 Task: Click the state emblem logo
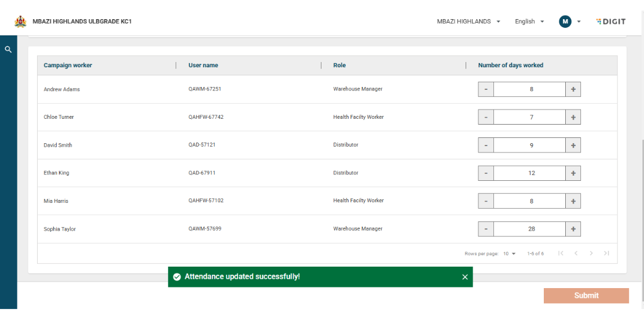click(20, 21)
